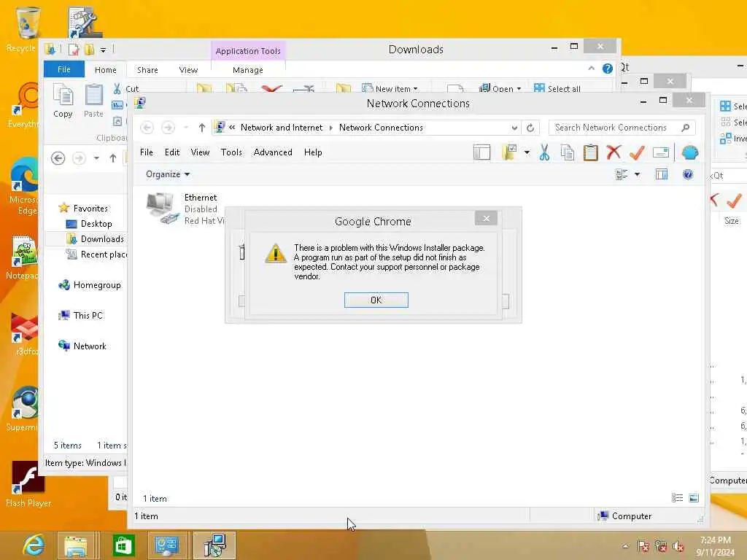Open the Organize dropdown in Network Connections
Image resolution: width=747 pixels, height=560 pixels.
[168, 174]
